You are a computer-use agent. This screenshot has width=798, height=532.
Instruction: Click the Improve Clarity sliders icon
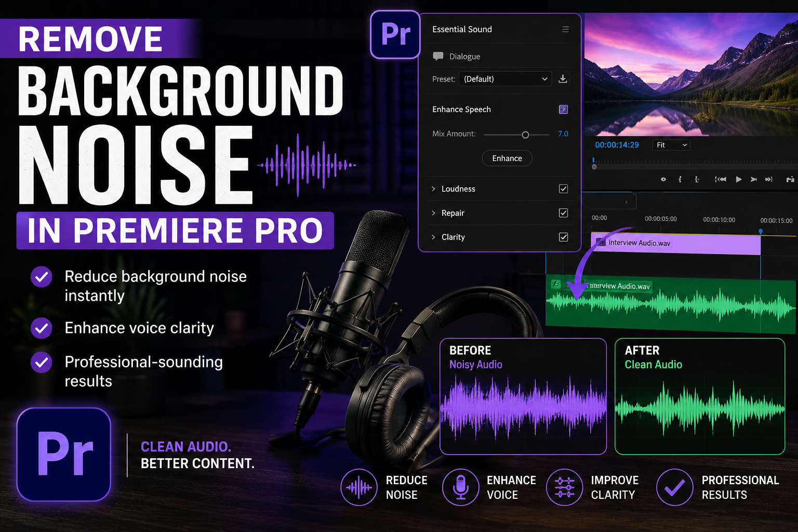click(564, 487)
